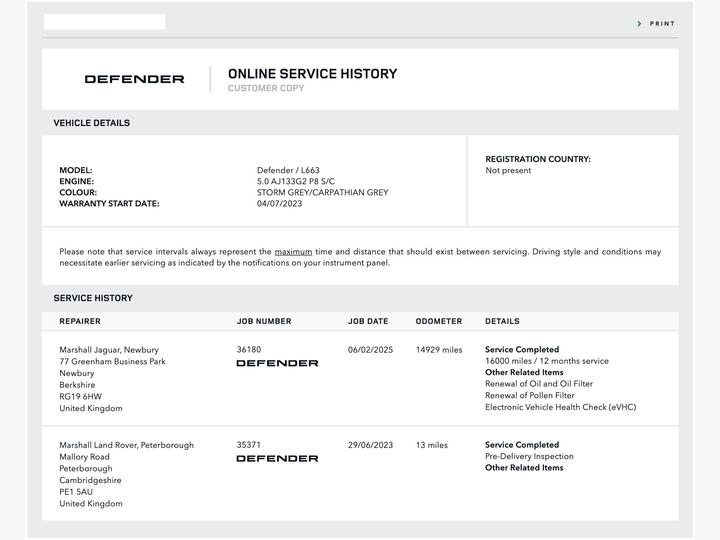Image resolution: width=720 pixels, height=540 pixels.
Task: Click job number 36180
Action: pos(249,349)
